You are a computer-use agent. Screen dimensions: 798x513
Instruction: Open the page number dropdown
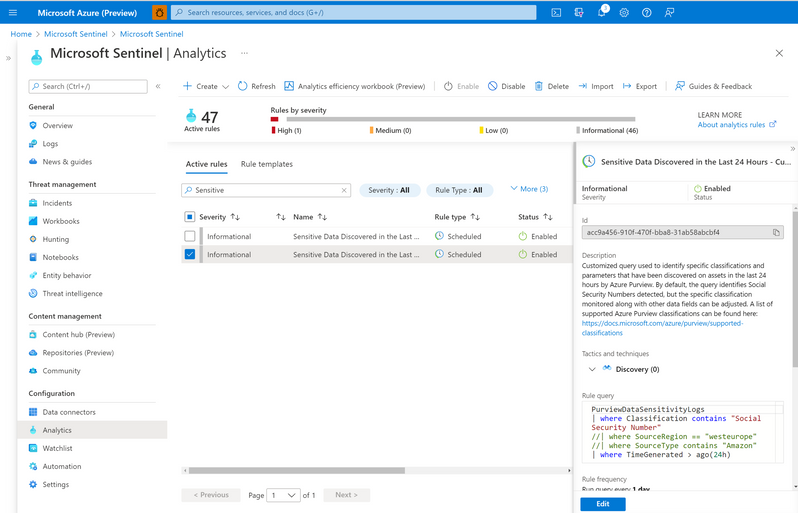283,495
